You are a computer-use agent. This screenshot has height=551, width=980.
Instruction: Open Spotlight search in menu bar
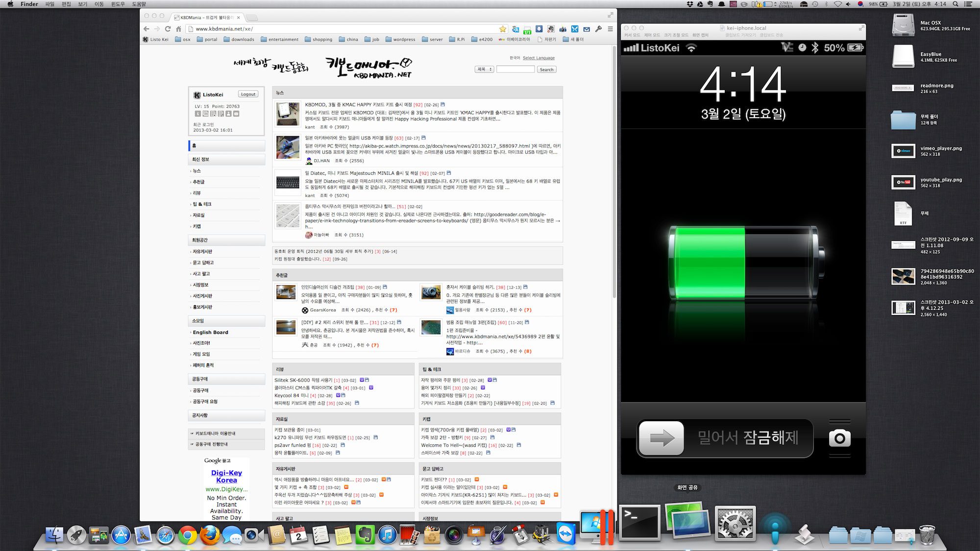955,4
